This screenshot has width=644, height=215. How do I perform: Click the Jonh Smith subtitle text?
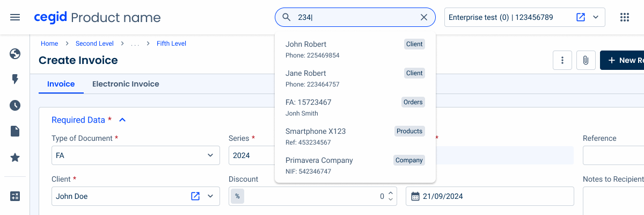302,113
